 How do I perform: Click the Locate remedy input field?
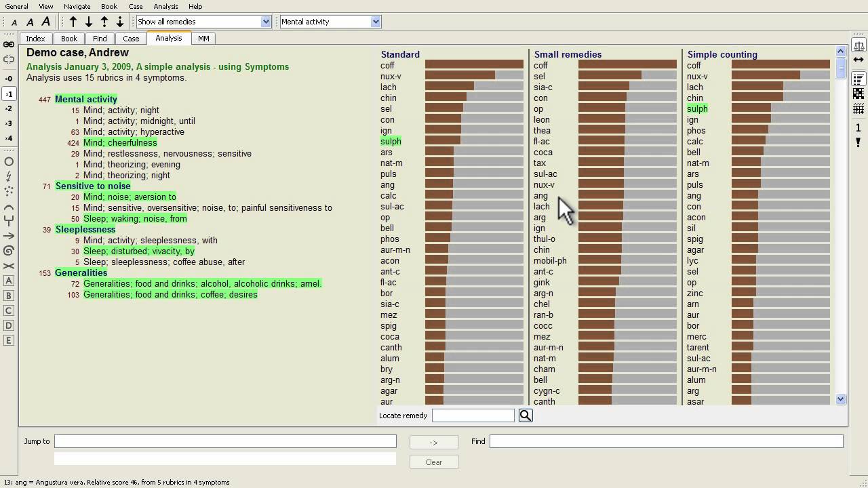(x=473, y=415)
